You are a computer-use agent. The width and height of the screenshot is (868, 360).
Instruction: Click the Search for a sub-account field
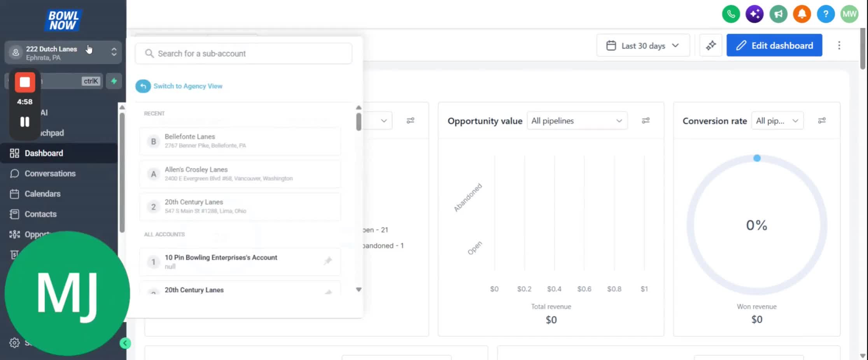pos(244,54)
